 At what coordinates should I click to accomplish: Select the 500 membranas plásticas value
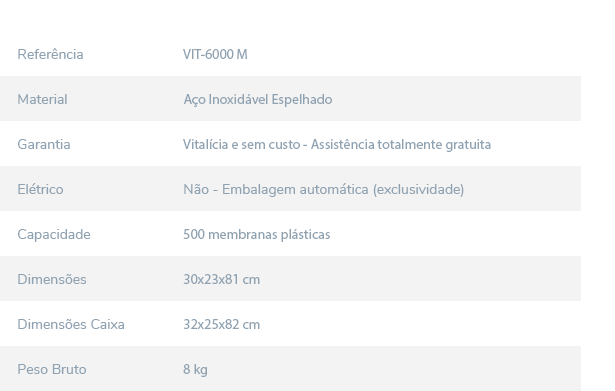tap(257, 235)
